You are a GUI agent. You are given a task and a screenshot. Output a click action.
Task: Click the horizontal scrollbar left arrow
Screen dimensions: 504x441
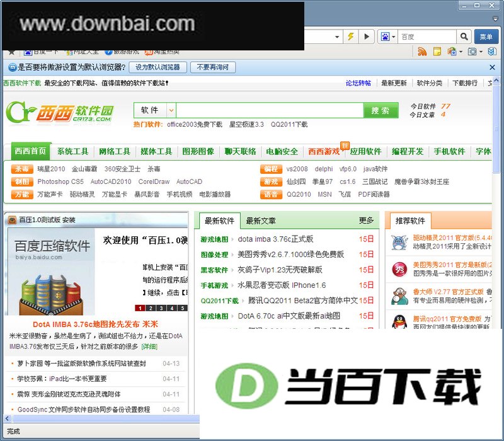coord(8,418)
